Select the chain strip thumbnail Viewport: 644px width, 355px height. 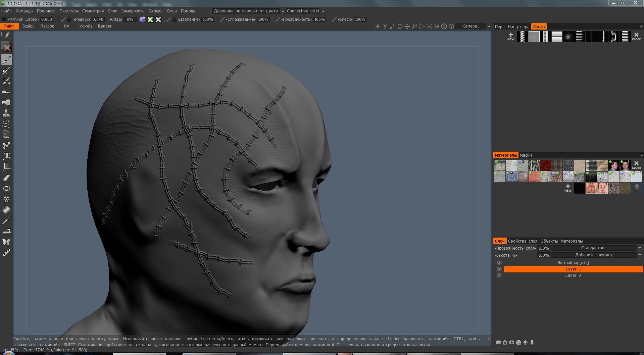point(613,37)
